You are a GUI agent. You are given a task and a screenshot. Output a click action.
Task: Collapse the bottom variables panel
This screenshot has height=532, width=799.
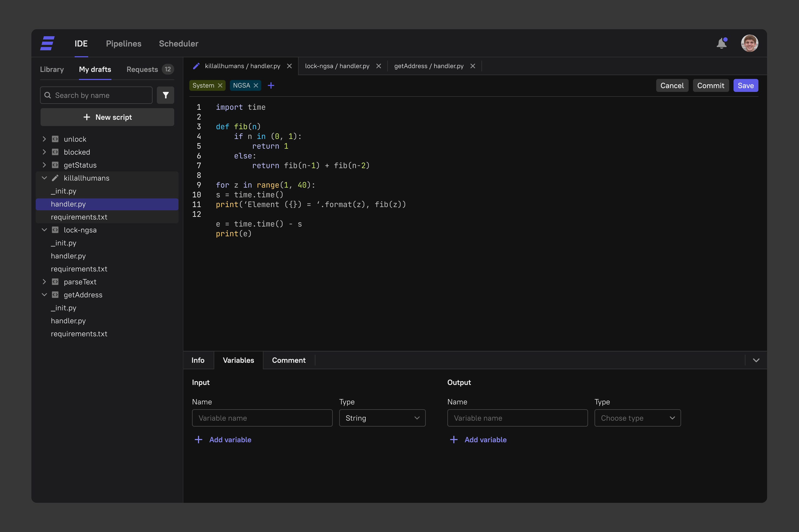coord(756,360)
